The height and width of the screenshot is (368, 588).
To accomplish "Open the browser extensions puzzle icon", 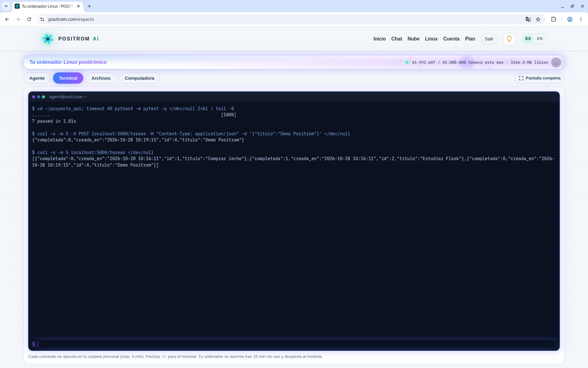I will [x=554, y=19].
